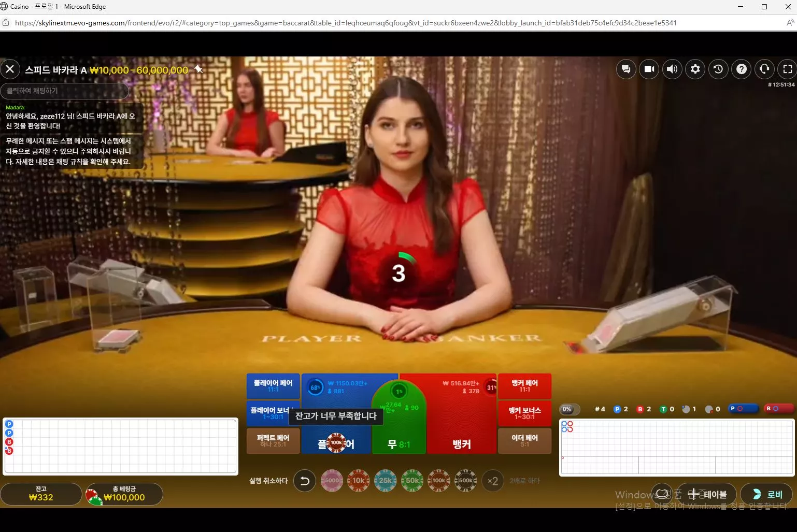797x532 pixels.
Task: Open game settings gear
Action: [x=695, y=69]
